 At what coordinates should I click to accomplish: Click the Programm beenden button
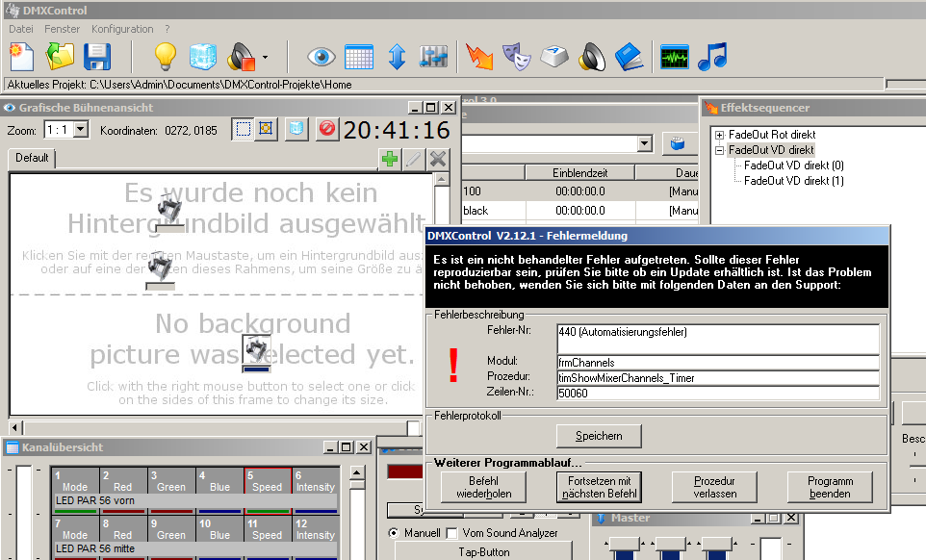830,487
